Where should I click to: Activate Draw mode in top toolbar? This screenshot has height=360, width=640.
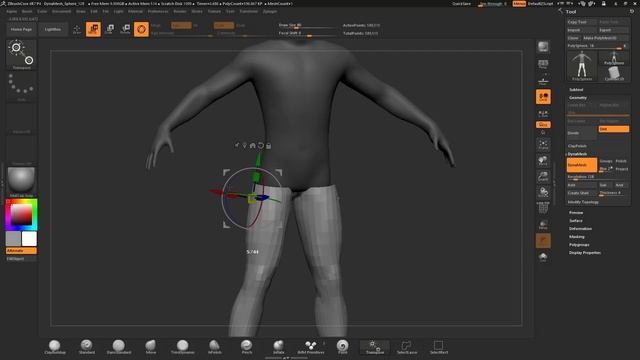76,29
